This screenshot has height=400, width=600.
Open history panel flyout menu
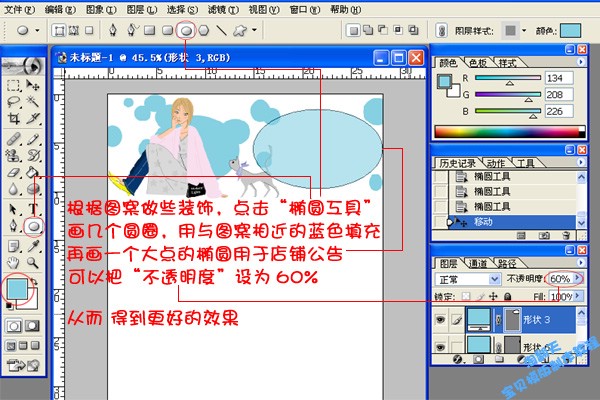[581, 162]
